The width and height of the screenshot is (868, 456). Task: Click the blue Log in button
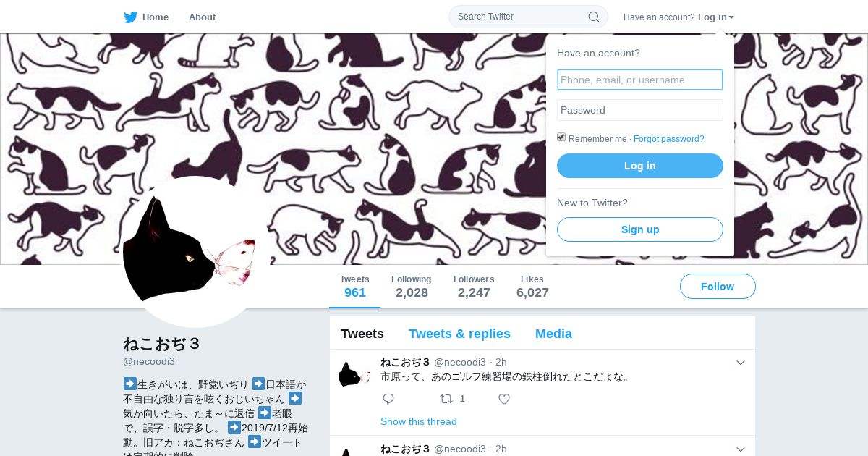click(x=640, y=166)
